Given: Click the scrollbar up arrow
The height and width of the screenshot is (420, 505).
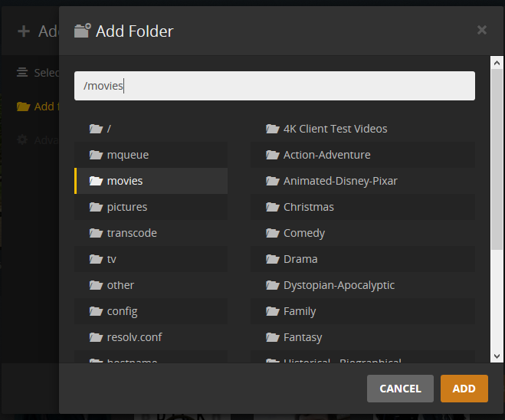Looking at the screenshot, I should 497,63.
